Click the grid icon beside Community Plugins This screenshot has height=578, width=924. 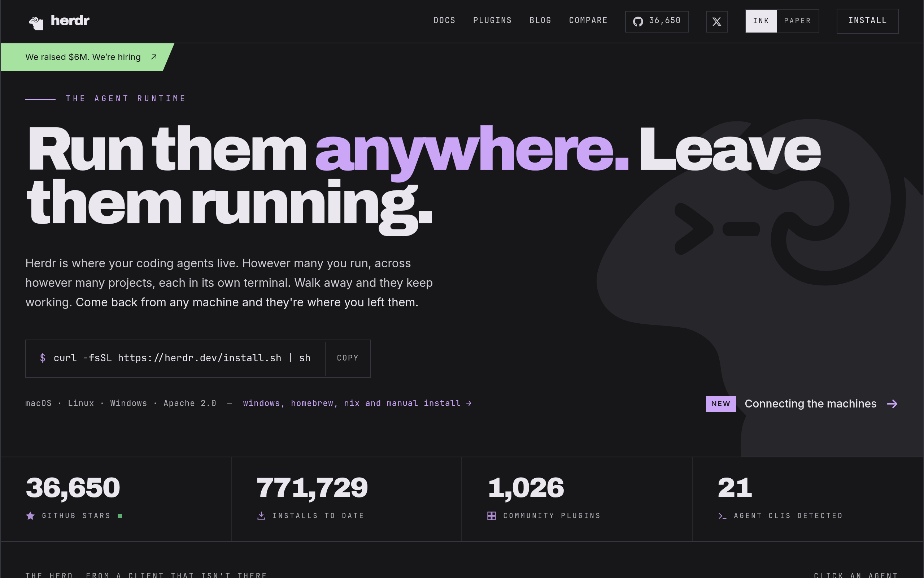(491, 516)
